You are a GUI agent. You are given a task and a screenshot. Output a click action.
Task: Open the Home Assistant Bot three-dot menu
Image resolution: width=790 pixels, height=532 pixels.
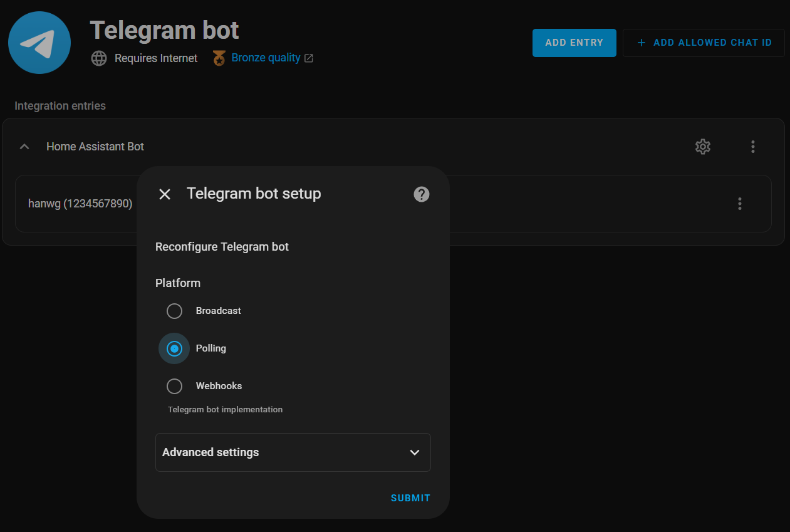pos(753,147)
